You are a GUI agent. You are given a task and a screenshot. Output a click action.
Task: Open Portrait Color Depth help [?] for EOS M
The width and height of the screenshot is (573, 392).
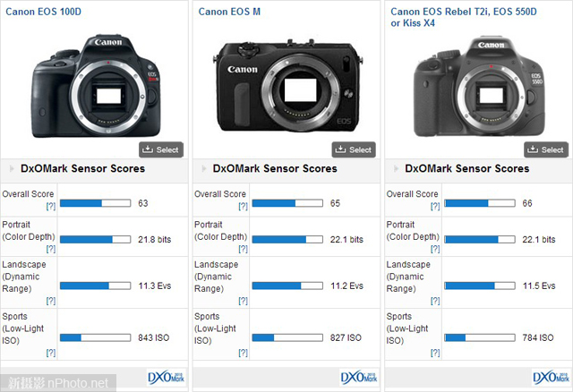coord(243,249)
